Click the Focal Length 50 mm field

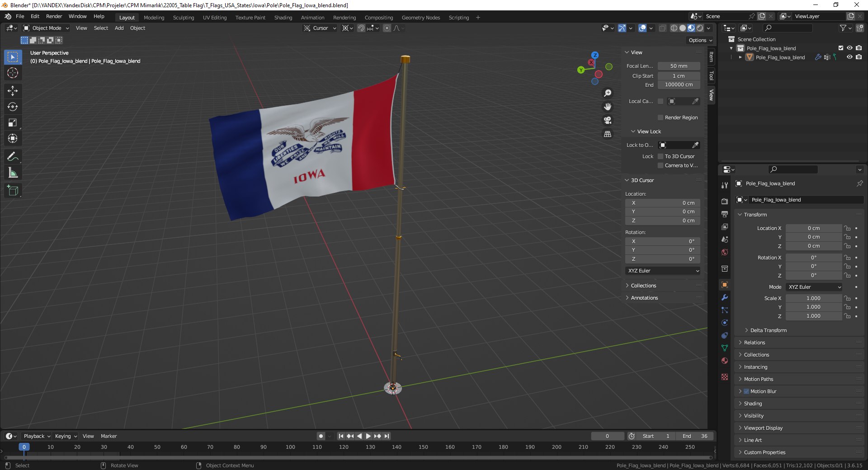(x=679, y=66)
